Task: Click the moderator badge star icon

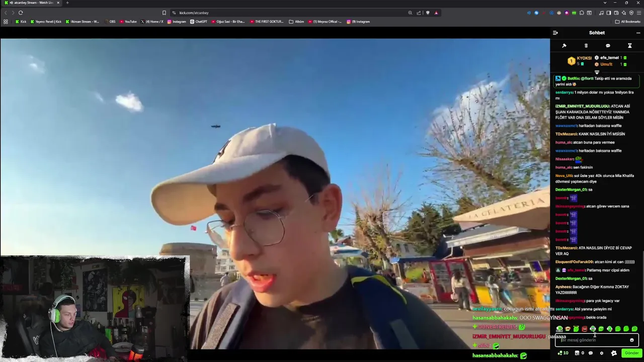Action: coord(614,353)
